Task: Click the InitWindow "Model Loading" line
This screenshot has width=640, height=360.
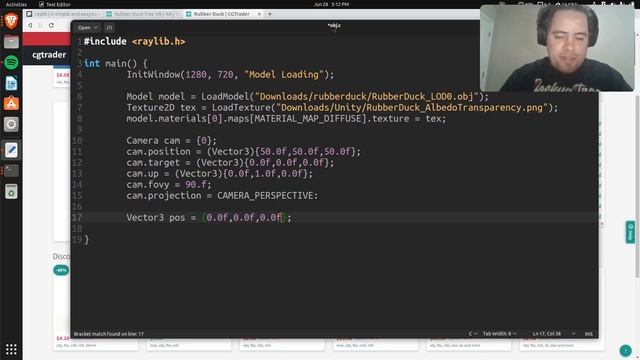Action: 230,75
